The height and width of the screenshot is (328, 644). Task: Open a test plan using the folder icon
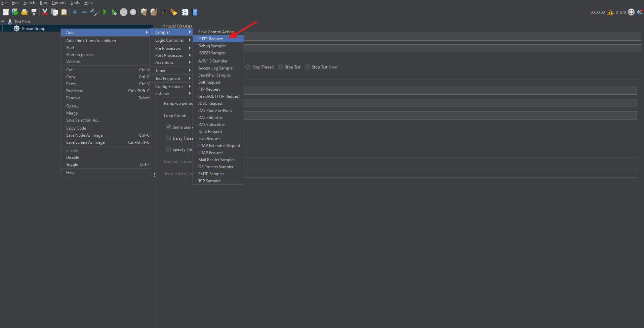coord(24,12)
